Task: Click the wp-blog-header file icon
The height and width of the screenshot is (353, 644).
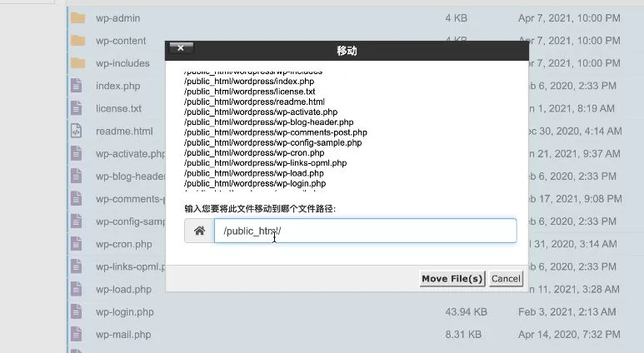Action: (77, 176)
